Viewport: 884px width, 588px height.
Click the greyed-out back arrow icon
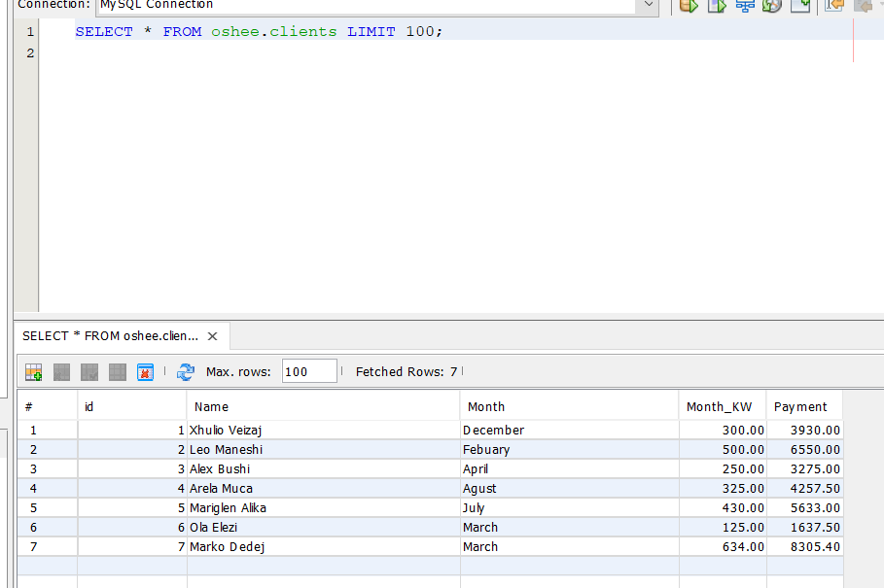tap(863, 6)
